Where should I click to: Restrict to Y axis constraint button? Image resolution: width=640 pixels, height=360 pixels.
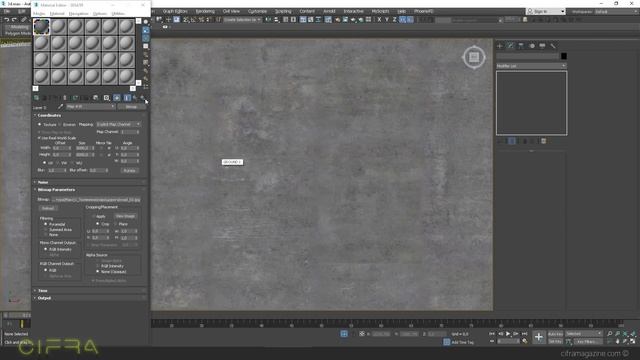[387, 20]
